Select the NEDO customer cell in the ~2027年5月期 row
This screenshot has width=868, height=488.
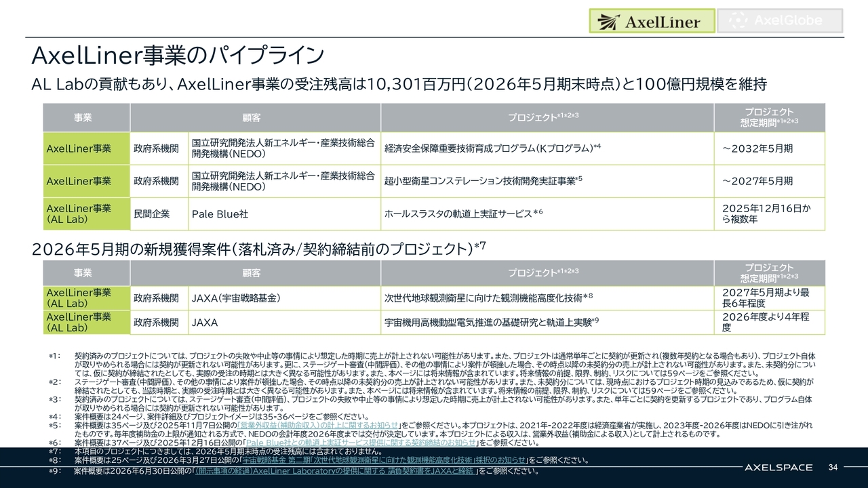pyautogui.click(x=283, y=181)
